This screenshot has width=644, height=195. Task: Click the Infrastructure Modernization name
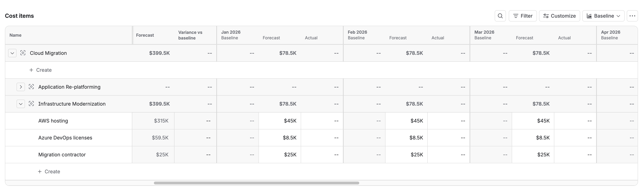72,104
